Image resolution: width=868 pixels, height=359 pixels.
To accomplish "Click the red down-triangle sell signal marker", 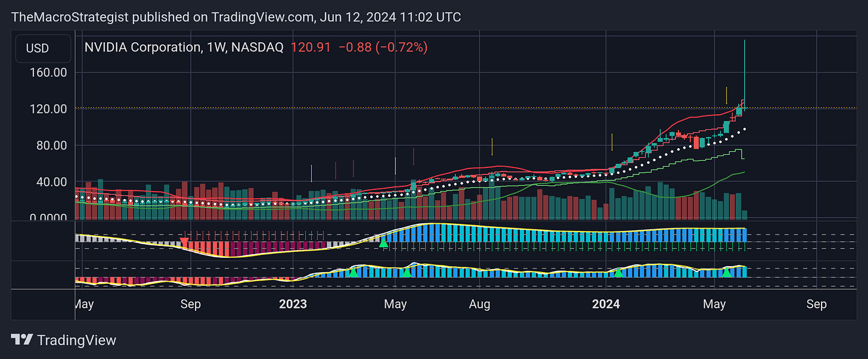I will pyautogui.click(x=185, y=242).
